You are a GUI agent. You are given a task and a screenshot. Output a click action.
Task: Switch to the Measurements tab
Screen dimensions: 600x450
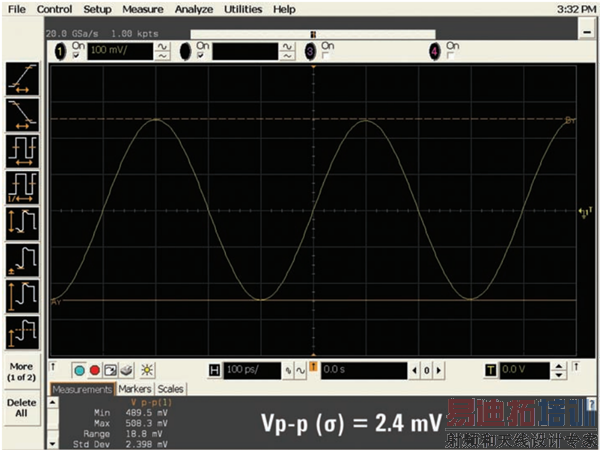pyautogui.click(x=82, y=389)
